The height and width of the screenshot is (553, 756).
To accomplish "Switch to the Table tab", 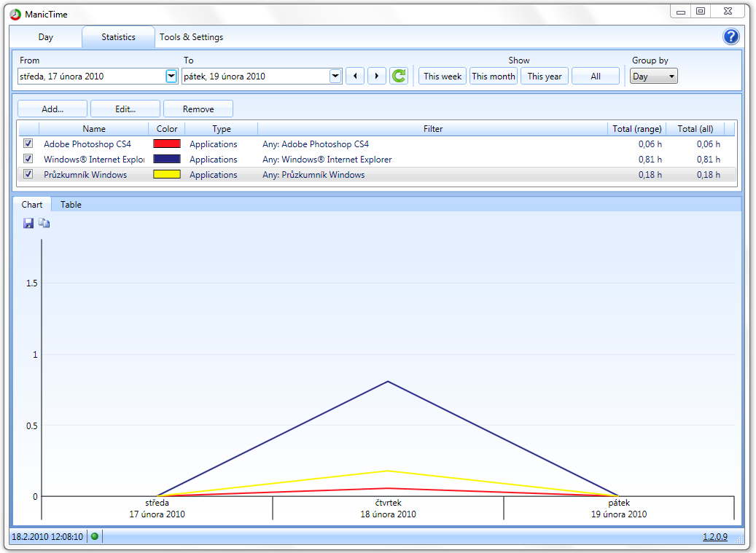I will coord(71,205).
